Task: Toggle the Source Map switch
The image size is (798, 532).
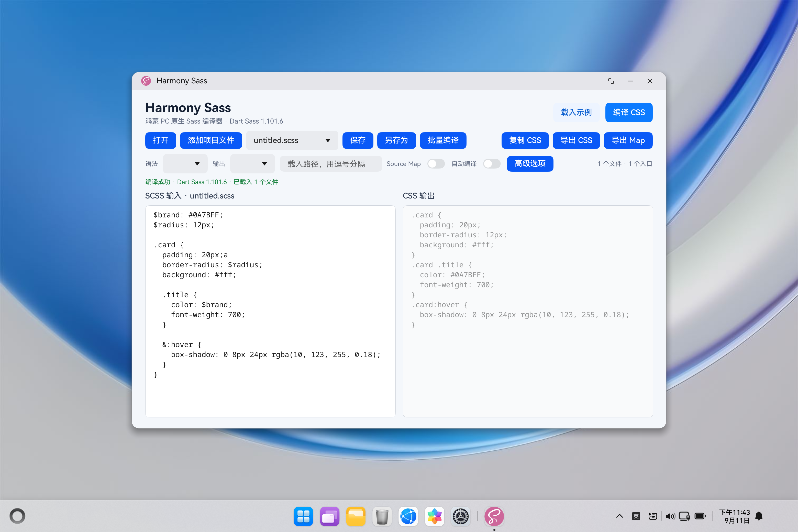Action: [436, 164]
